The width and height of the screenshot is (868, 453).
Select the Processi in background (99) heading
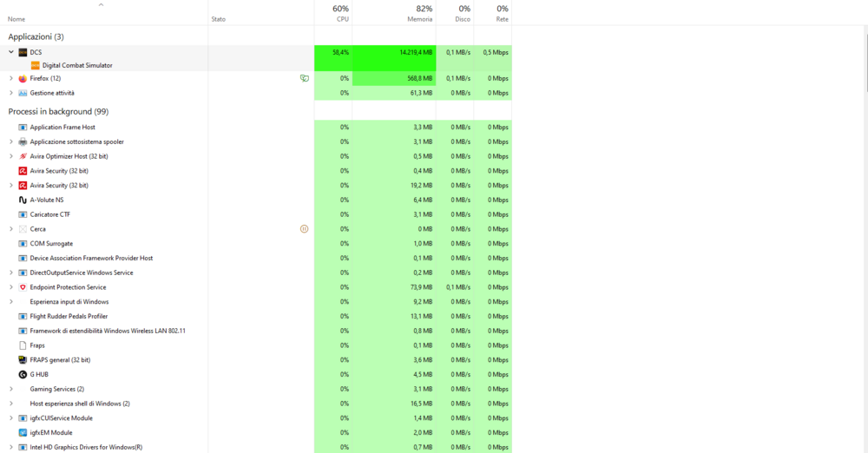(58, 112)
